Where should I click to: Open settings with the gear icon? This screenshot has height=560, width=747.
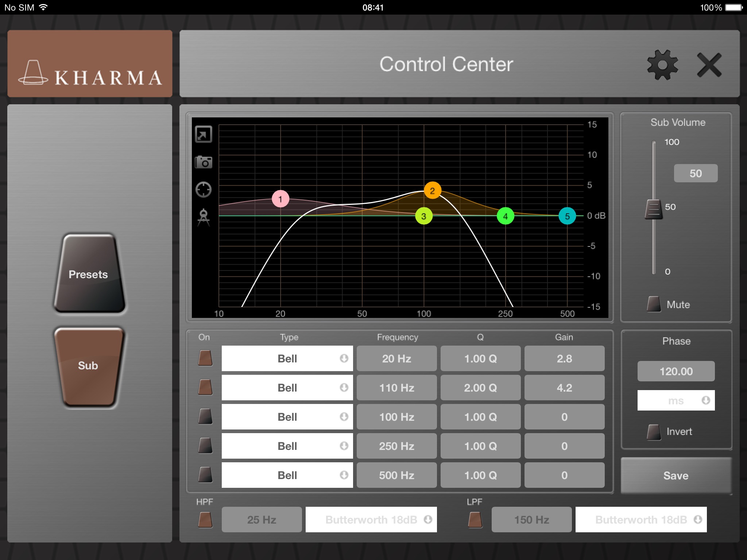click(x=662, y=65)
